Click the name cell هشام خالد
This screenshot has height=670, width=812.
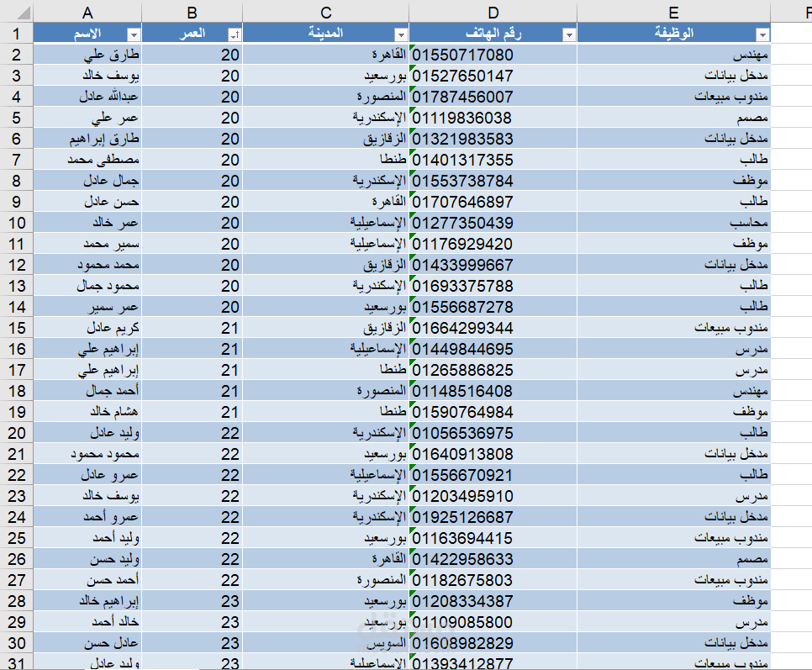87,412
